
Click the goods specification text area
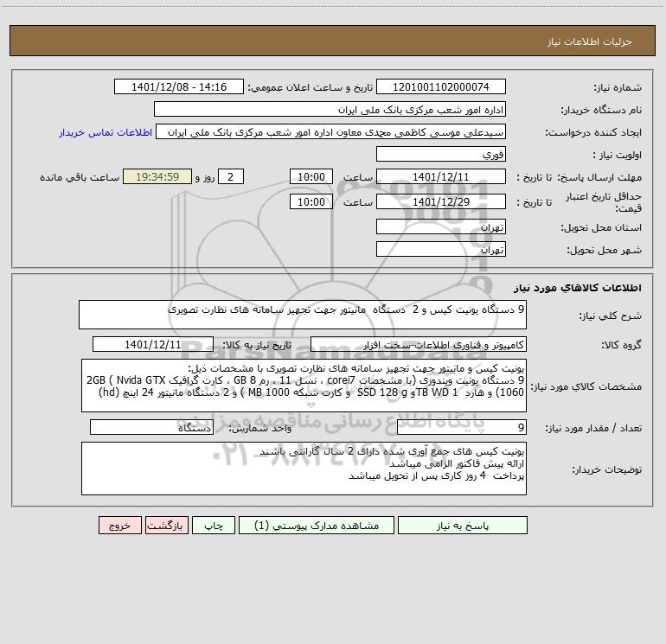coord(304,386)
